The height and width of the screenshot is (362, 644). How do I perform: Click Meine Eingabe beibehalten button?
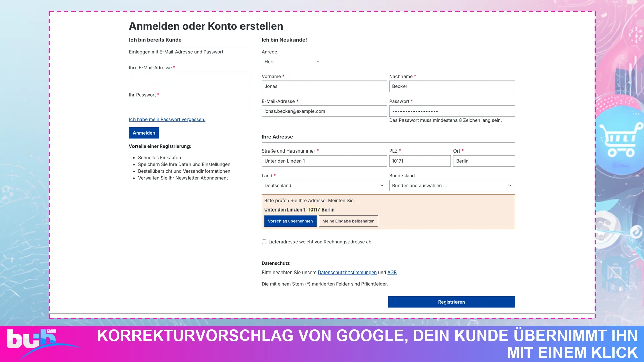point(348,221)
